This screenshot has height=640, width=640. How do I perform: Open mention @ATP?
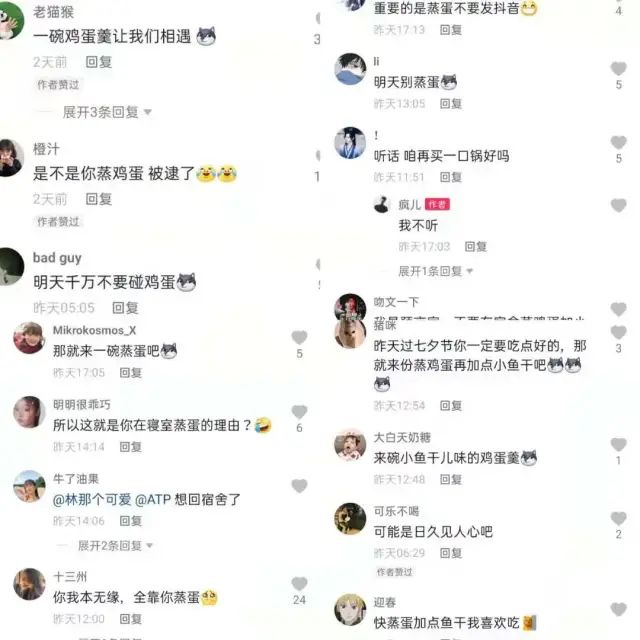pos(153,499)
